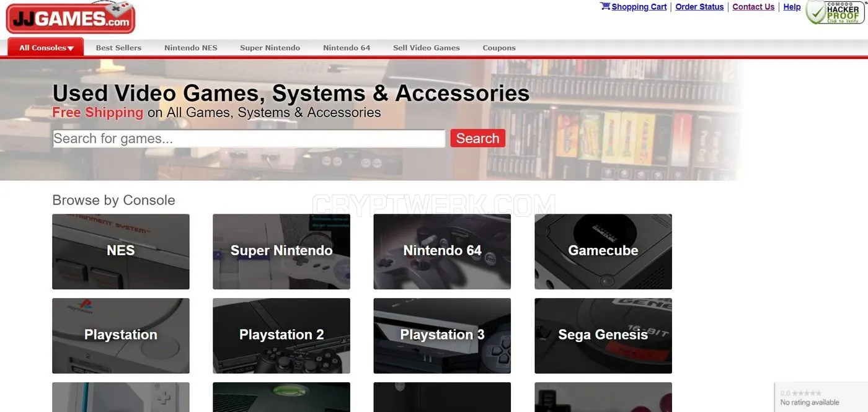Open the Best Sellers tab
Viewport: 868px width, 412px height.
(118, 48)
